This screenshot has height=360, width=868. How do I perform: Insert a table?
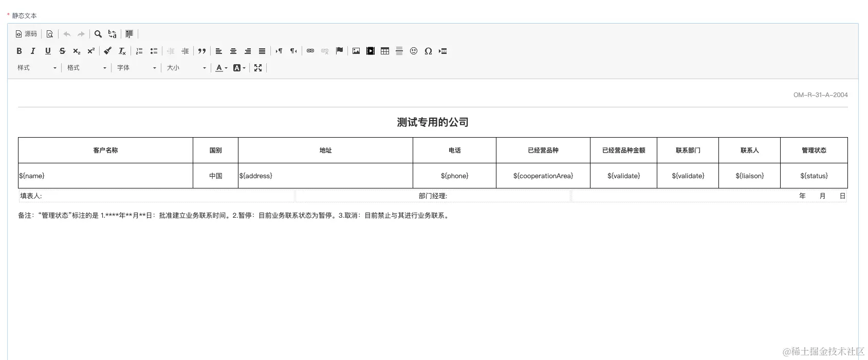tap(385, 51)
